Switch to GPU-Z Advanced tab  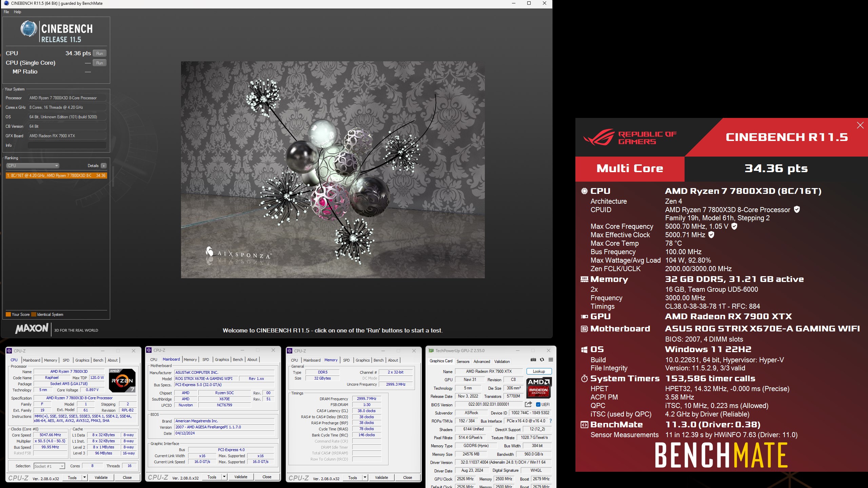pyautogui.click(x=481, y=362)
